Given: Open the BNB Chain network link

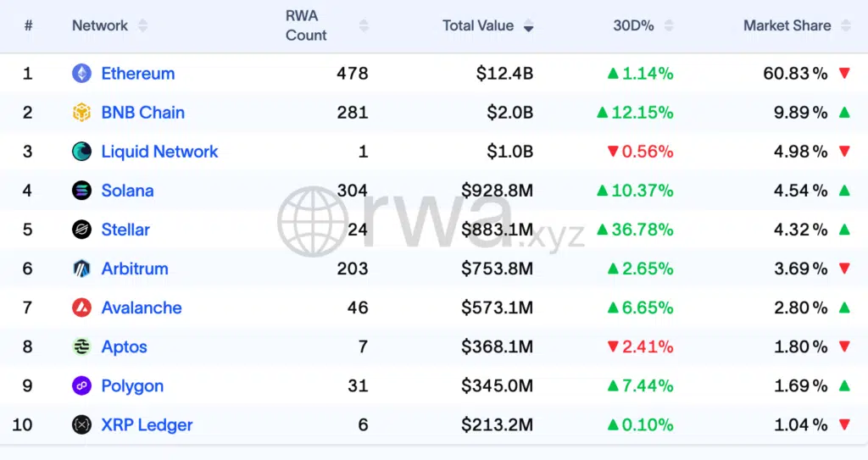Looking at the screenshot, I should click(x=142, y=113).
